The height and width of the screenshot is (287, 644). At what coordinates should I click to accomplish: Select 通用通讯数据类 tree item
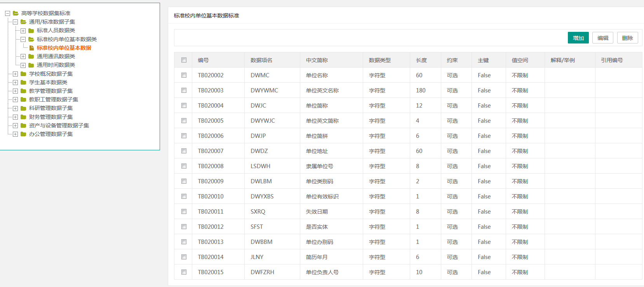[56, 56]
